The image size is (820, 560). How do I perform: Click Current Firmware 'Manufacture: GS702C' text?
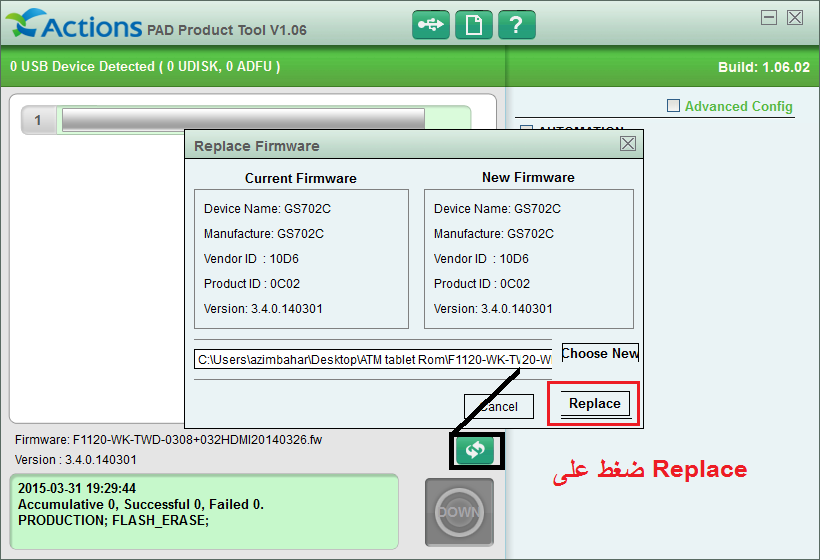click(x=264, y=234)
